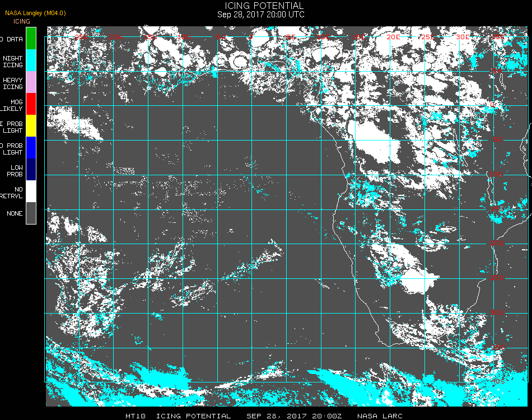The height and width of the screenshot is (420, 532).
Task: Click the 5W longitude label
Action: (x=221, y=37)
